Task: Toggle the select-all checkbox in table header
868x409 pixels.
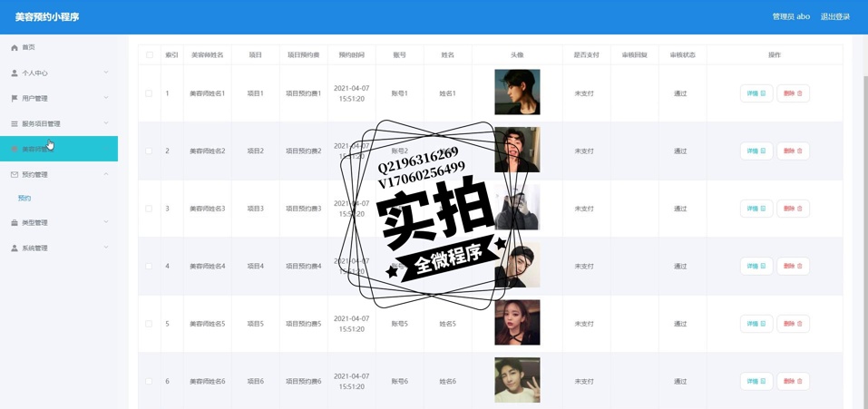Action: (x=150, y=54)
